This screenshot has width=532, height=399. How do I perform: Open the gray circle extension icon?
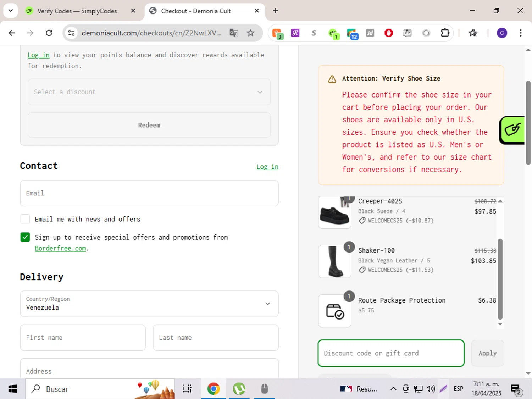tap(426, 33)
